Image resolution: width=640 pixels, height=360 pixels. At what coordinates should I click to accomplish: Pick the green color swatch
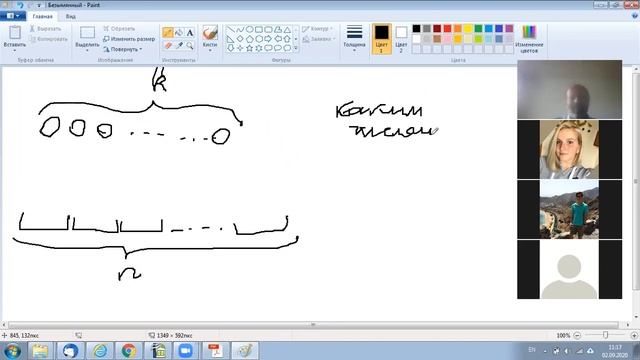[478, 29]
